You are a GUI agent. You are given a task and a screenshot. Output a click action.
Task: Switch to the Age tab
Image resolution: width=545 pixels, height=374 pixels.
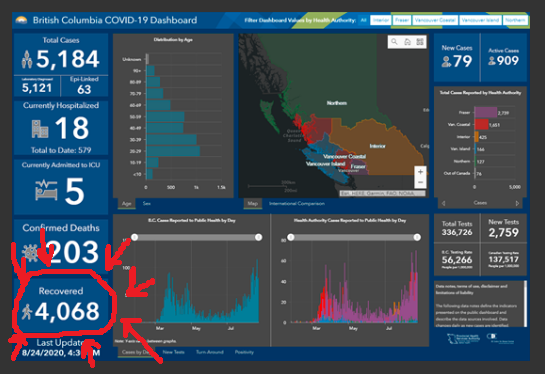click(x=127, y=204)
